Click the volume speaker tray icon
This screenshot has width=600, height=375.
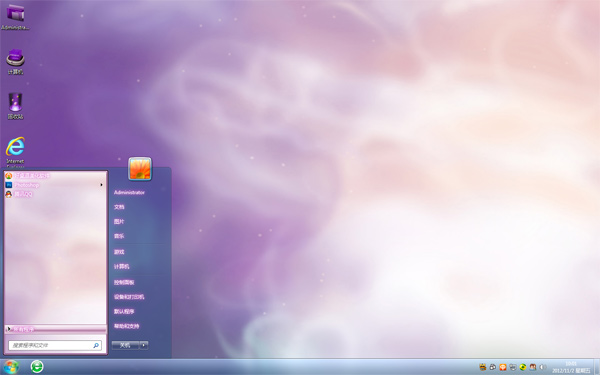tap(542, 367)
